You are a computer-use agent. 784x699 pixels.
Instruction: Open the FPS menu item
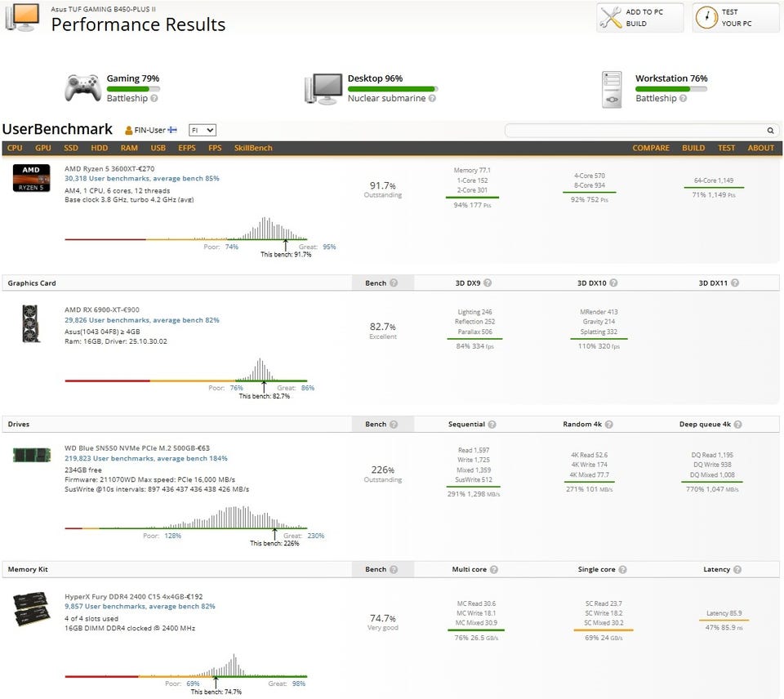[215, 148]
